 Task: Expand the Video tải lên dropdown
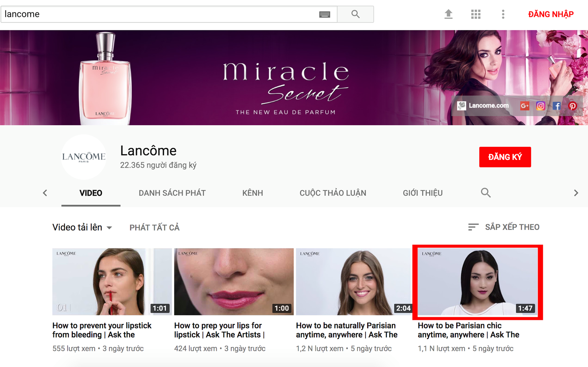82,227
